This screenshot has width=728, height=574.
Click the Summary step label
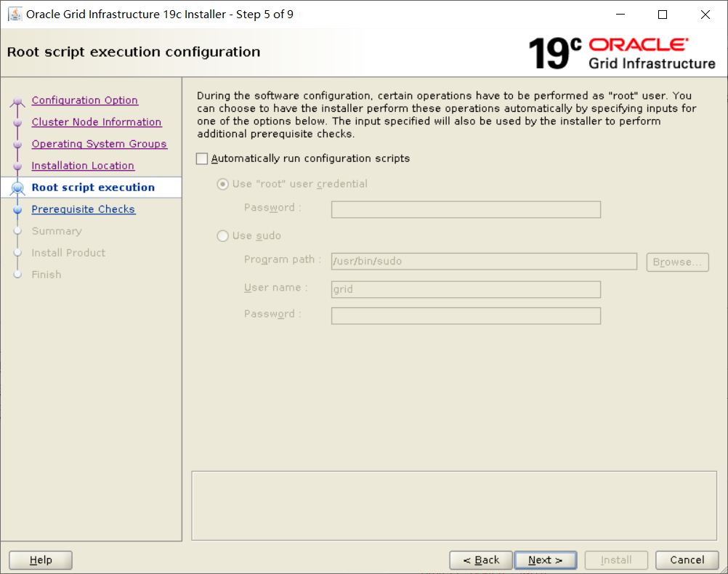click(57, 231)
